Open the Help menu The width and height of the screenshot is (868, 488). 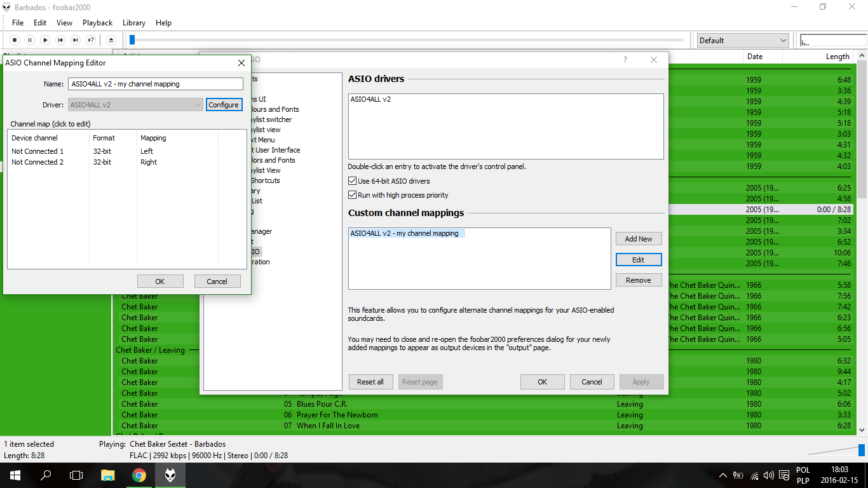(x=163, y=22)
